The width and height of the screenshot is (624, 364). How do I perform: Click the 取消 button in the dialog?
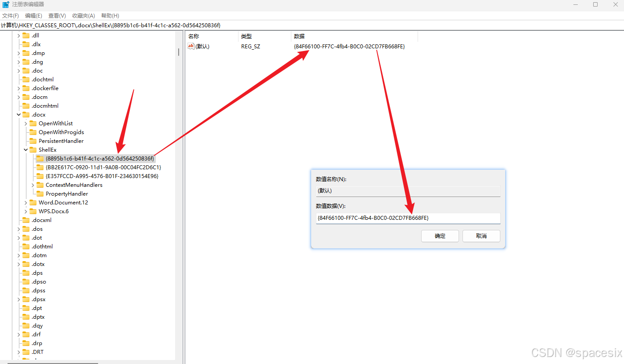481,236
